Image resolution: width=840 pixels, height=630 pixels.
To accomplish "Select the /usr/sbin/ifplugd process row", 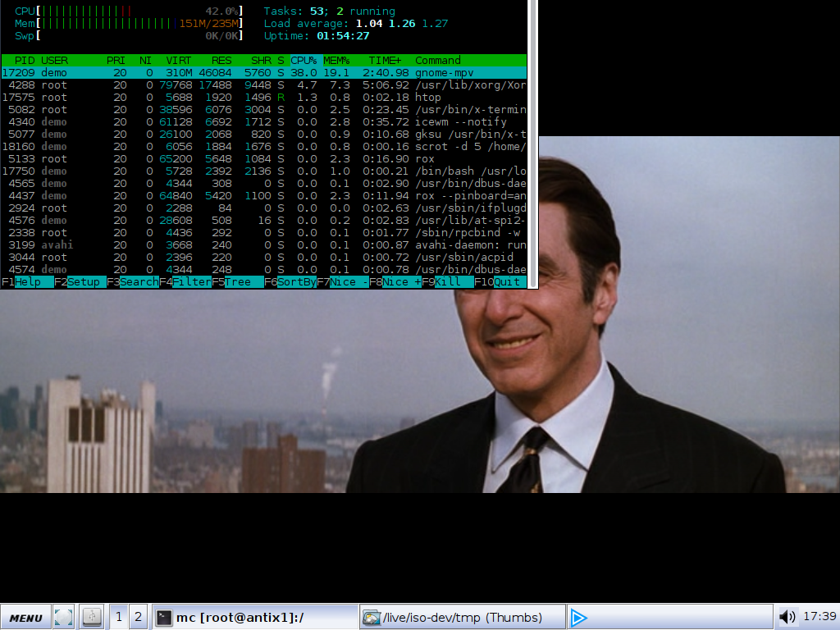I will coord(264,208).
